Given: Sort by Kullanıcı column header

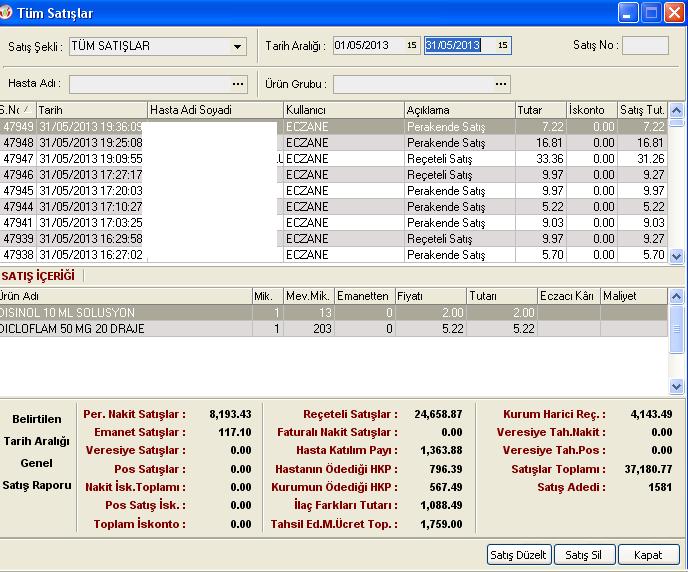Looking at the screenshot, I should click(x=342, y=110).
